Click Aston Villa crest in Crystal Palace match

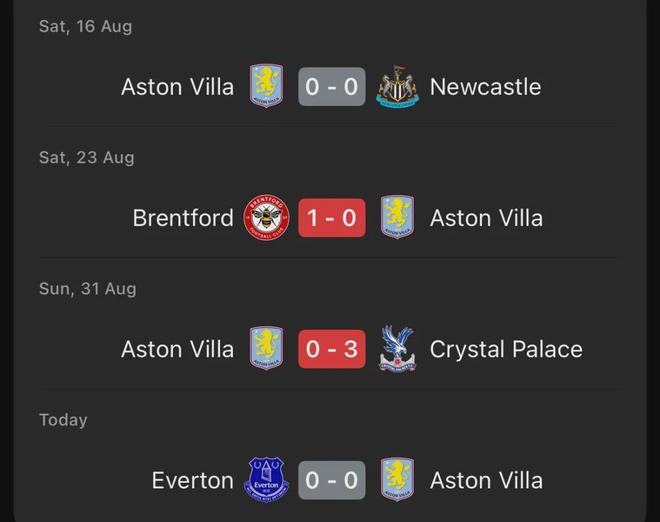tap(266, 349)
